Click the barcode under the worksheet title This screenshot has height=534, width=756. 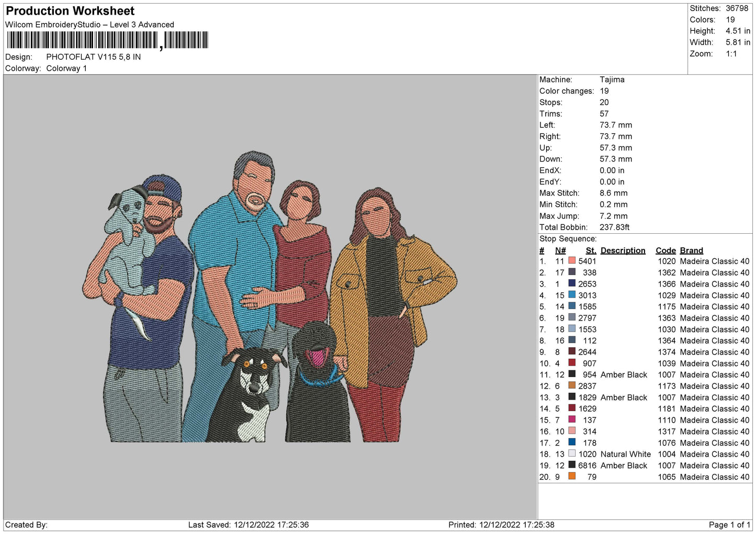[108, 40]
